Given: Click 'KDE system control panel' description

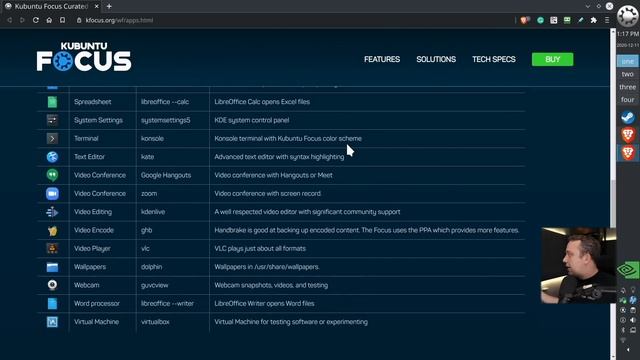Looking at the screenshot, I should (x=252, y=120).
